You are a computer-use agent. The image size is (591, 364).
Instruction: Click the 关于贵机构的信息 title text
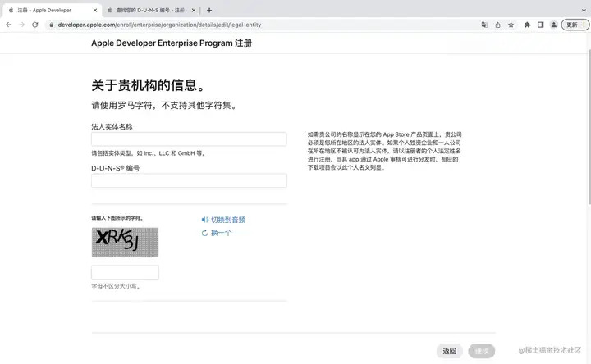point(149,85)
